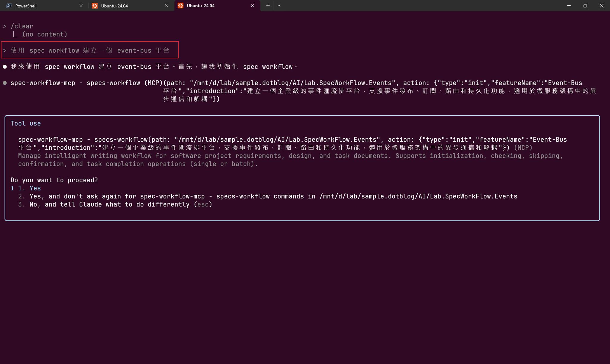Image resolution: width=610 pixels, height=364 pixels.
Task: Restore down the terminal window
Action: click(x=585, y=5)
